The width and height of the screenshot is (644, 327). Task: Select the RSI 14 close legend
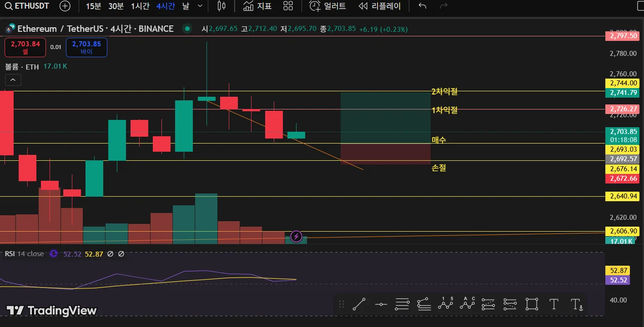point(25,254)
